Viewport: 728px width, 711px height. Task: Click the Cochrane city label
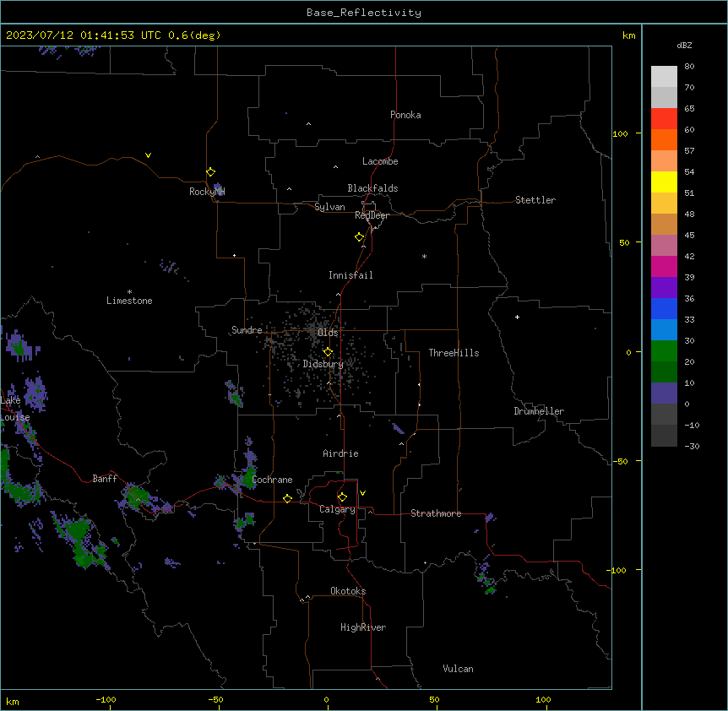(x=273, y=480)
